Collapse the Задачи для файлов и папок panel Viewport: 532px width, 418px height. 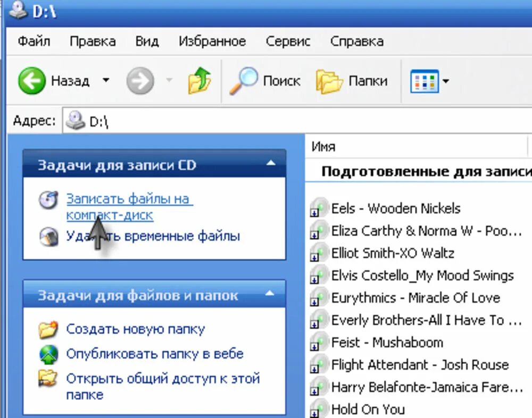(270, 293)
